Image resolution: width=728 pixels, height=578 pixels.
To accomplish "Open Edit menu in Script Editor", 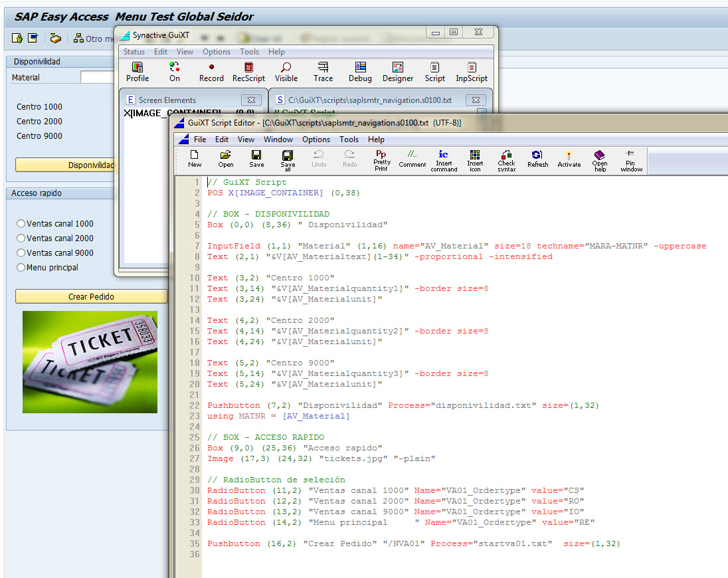I will (221, 140).
